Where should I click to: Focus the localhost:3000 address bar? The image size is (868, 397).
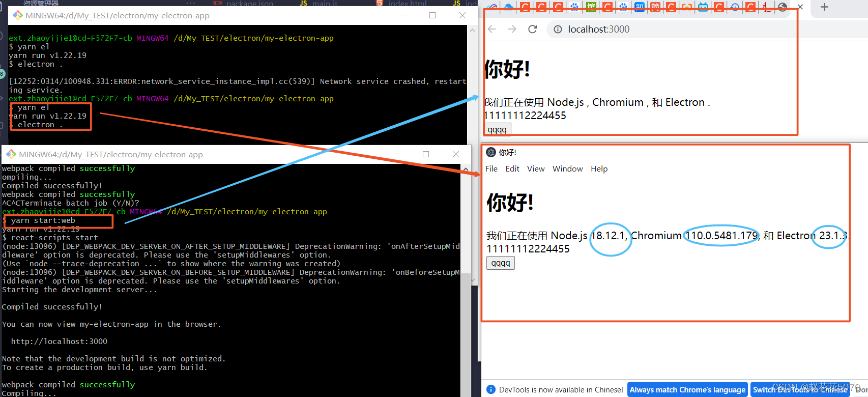(x=707, y=30)
